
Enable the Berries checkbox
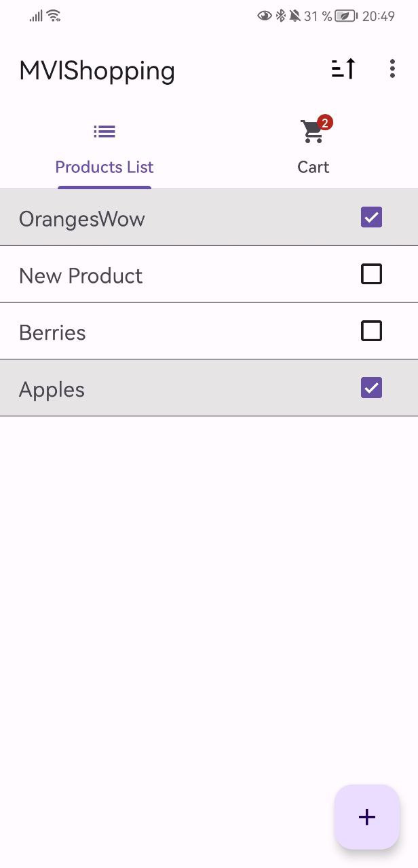(370, 331)
